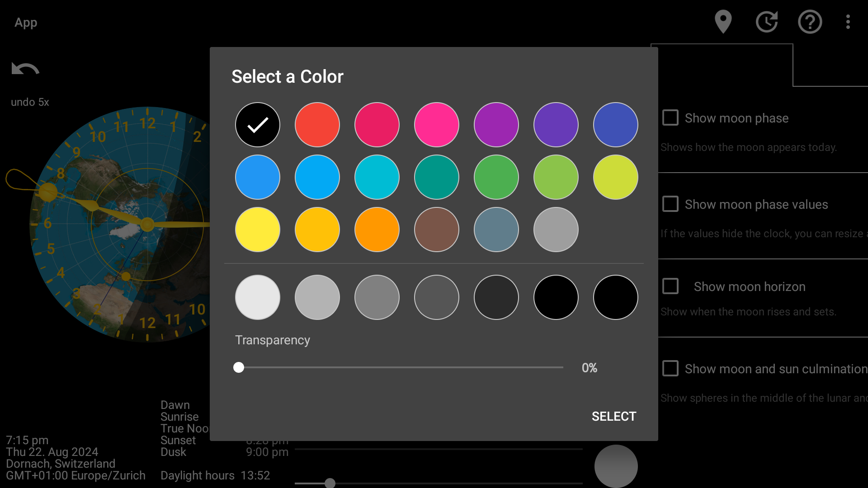Check Show moon and sun culmination
The image size is (868, 488).
[x=670, y=368]
